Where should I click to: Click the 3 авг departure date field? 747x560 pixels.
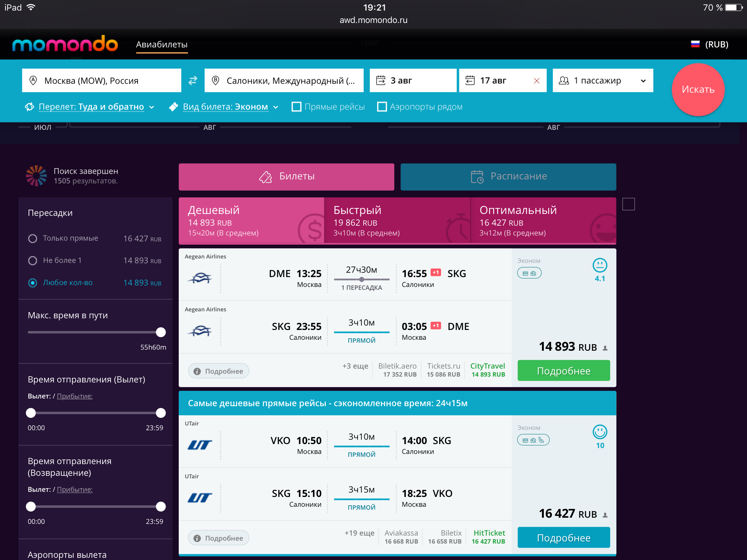tap(413, 81)
